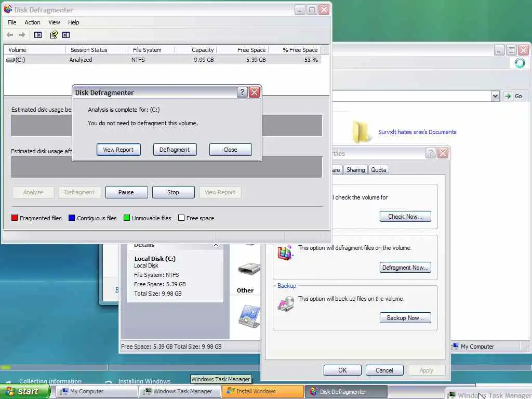
Task: Click the computer icon under Other section
Action: click(249, 316)
